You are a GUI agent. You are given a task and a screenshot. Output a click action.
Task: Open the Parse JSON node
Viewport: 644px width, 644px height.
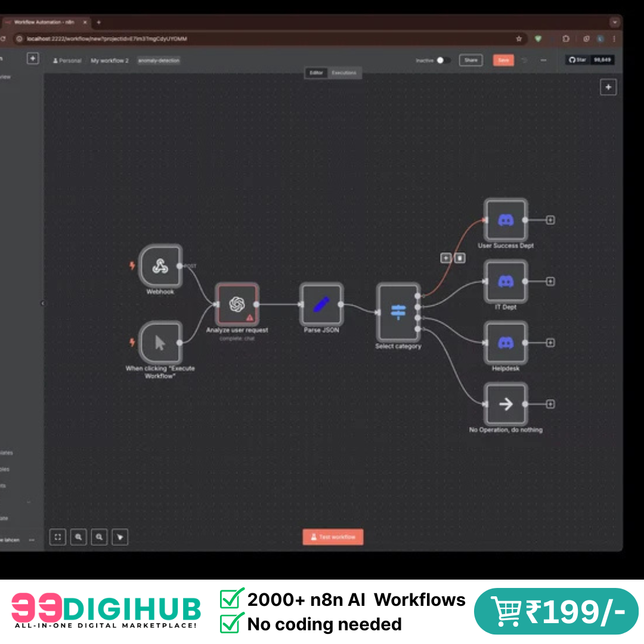click(x=321, y=305)
